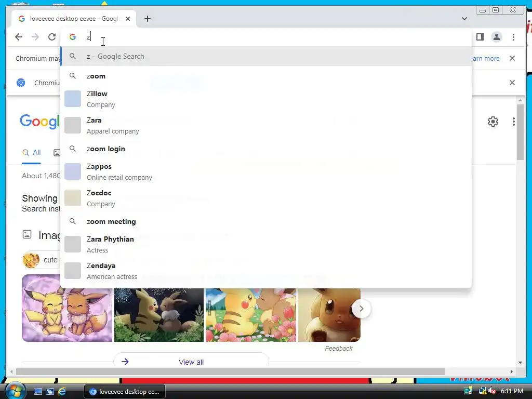Choose the 'zoom login' suggestion
This screenshot has width=532, height=399.
tap(267, 149)
